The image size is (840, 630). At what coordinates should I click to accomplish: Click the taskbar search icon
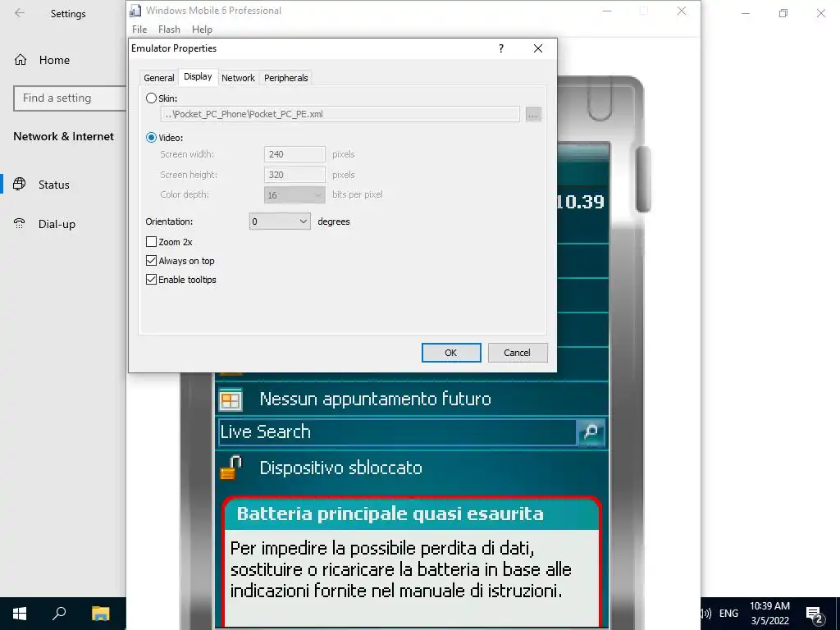click(x=59, y=614)
